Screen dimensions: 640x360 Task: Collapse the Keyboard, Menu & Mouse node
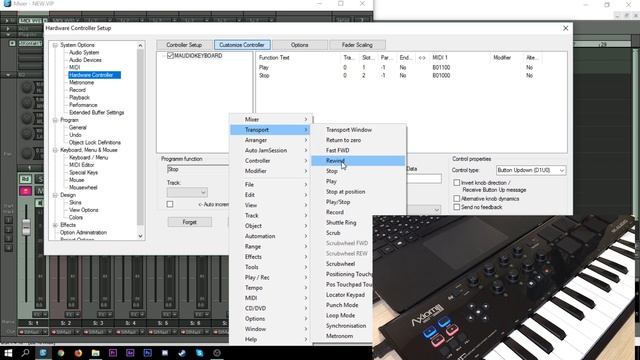click(x=55, y=150)
